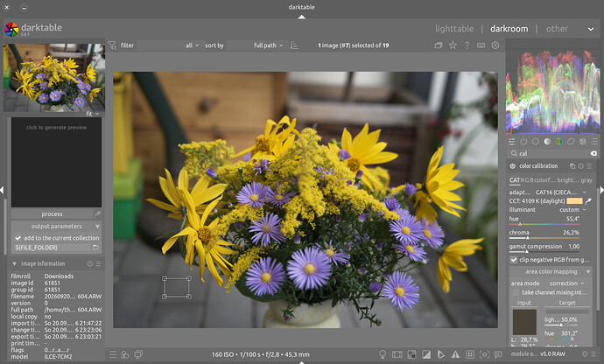The image size is (604, 364).
Task: Expand the other views dropdown arrow
Action: (x=591, y=29)
